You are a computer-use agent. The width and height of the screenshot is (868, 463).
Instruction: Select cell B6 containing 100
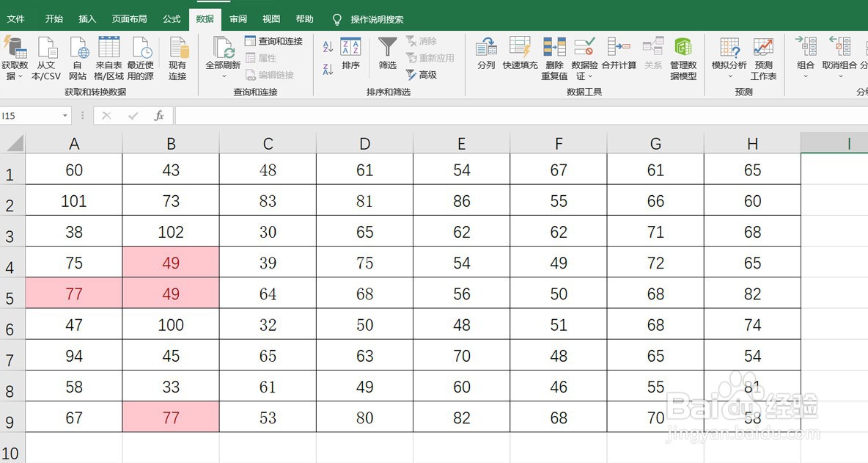click(171, 324)
